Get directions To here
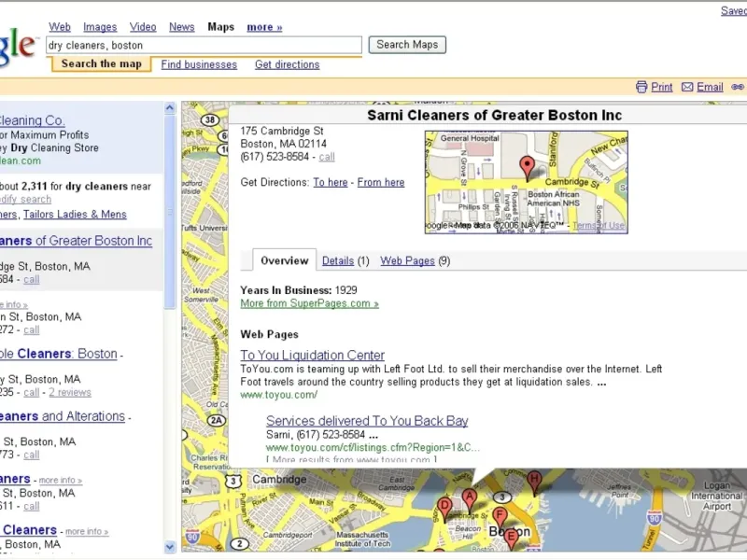This screenshot has width=747, height=560. pyautogui.click(x=331, y=182)
